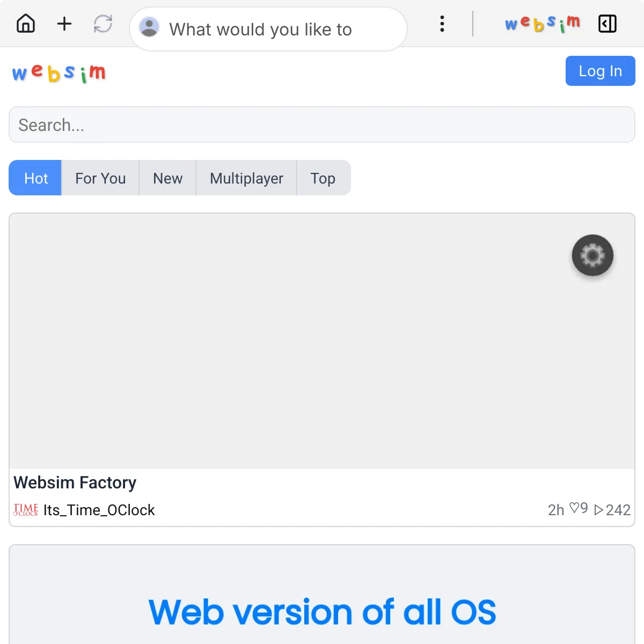Image resolution: width=644 pixels, height=644 pixels.
Task: Collapse the sidebar with the panel icon
Action: pos(607,24)
